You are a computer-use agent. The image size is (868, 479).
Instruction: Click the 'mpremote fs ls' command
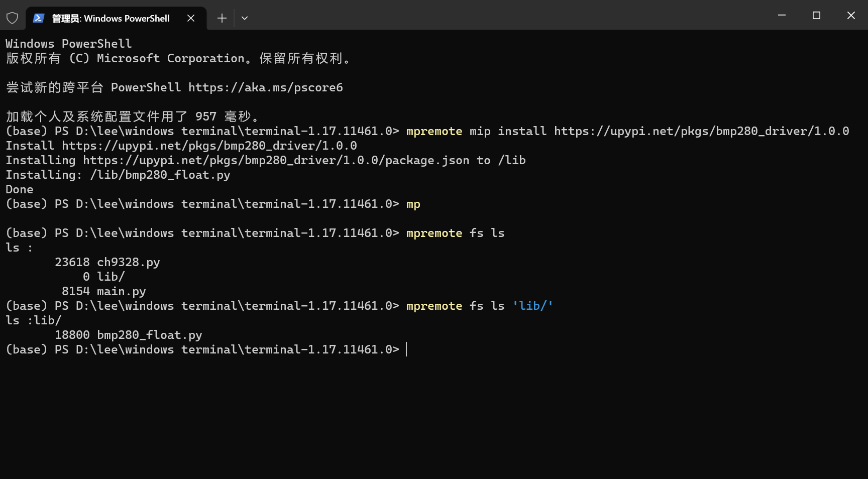tap(456, 233)
